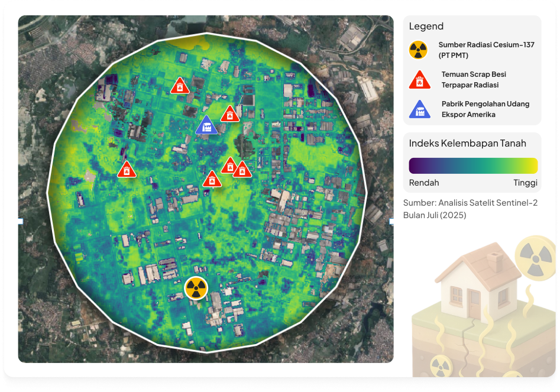Click the soil moisture gradient color bar
560x392 pixels.
point(473,165)
